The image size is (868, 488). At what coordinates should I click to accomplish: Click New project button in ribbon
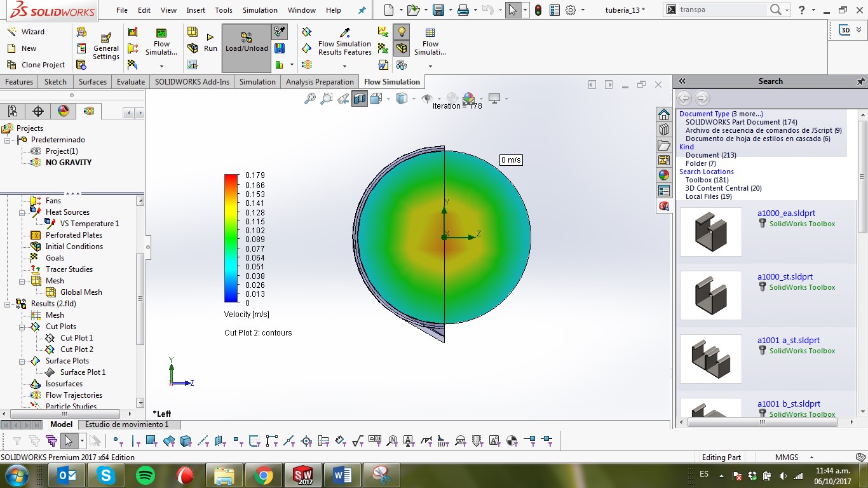[22, 48]
